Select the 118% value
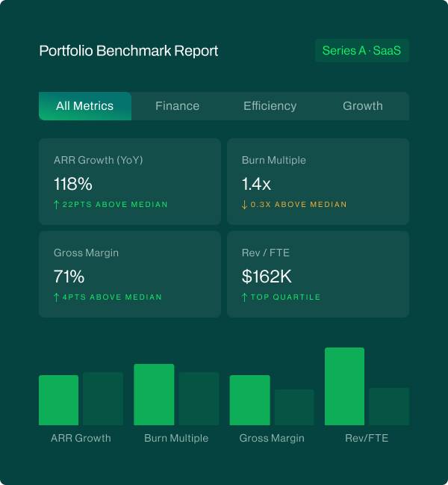The image size is (448, 485). (x=73, y=184)
